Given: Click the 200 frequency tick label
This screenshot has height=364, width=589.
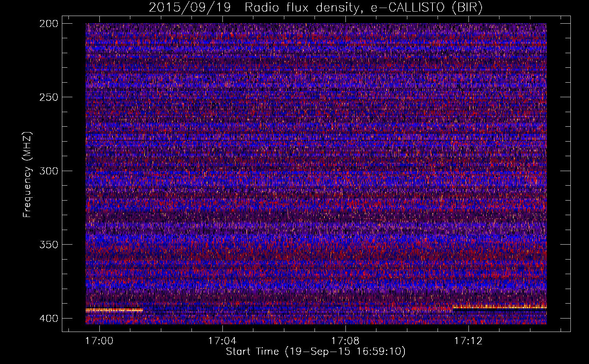Looking at the screenshot, I should click(48, 24).
